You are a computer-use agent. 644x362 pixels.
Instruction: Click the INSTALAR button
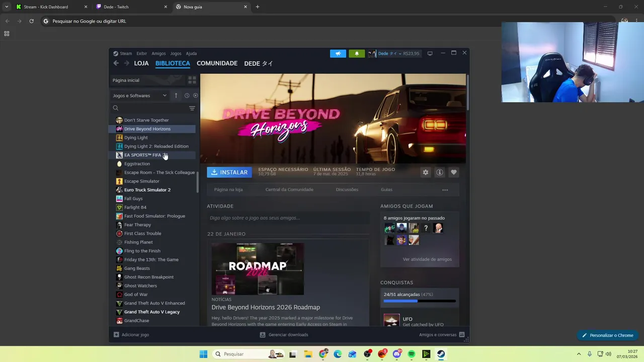point(229,172)
